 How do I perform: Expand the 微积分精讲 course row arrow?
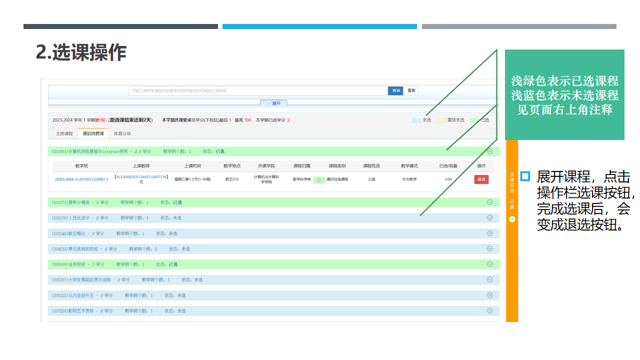[490, 202]
